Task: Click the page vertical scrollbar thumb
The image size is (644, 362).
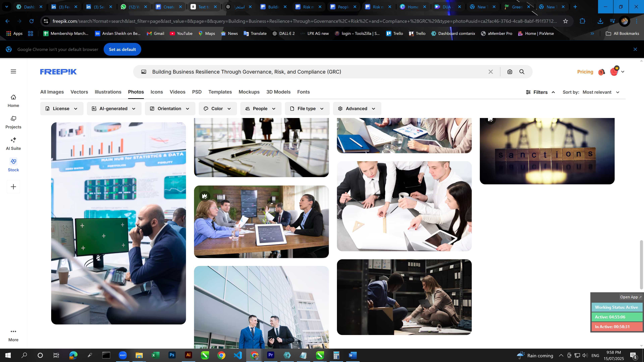Action: pos(641,265)
